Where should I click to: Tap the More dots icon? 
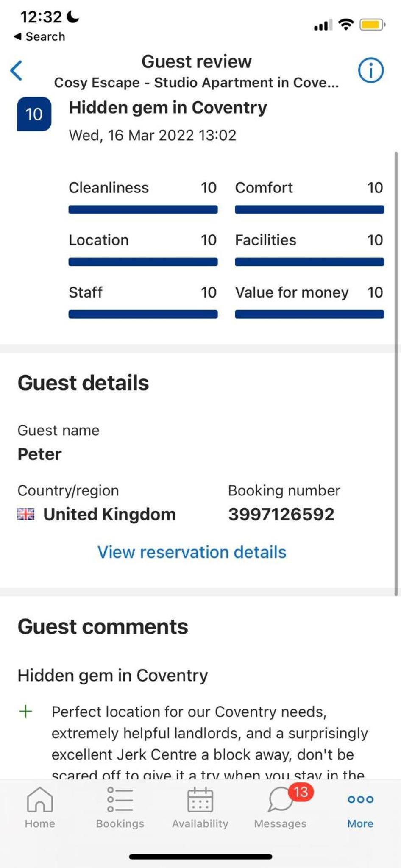(360, 799)
